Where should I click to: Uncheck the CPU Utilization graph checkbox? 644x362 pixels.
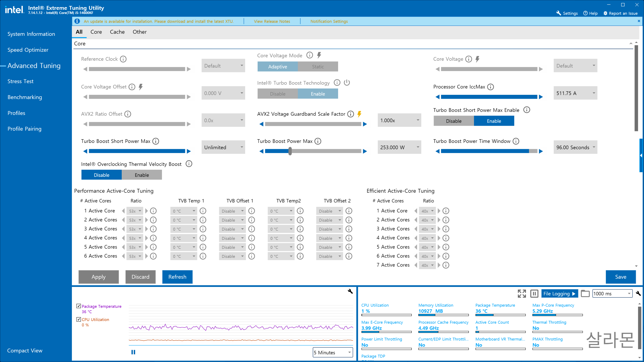pos(79,319)
